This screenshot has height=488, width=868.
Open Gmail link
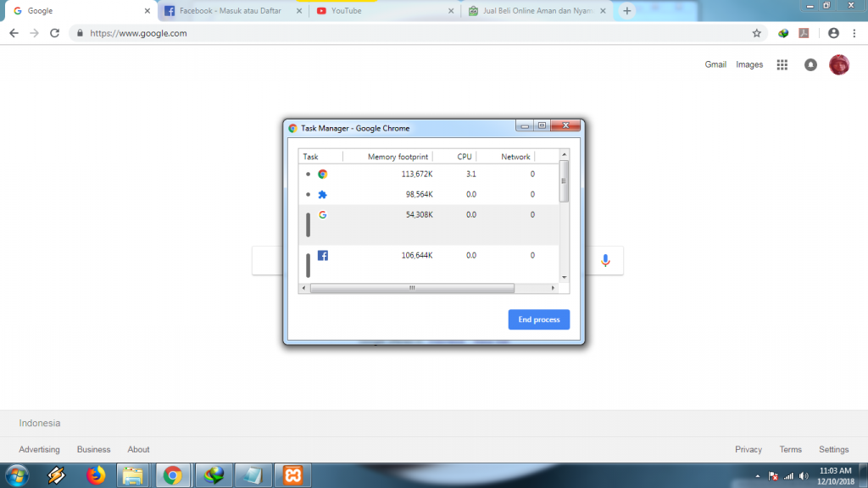pos(715,64)
